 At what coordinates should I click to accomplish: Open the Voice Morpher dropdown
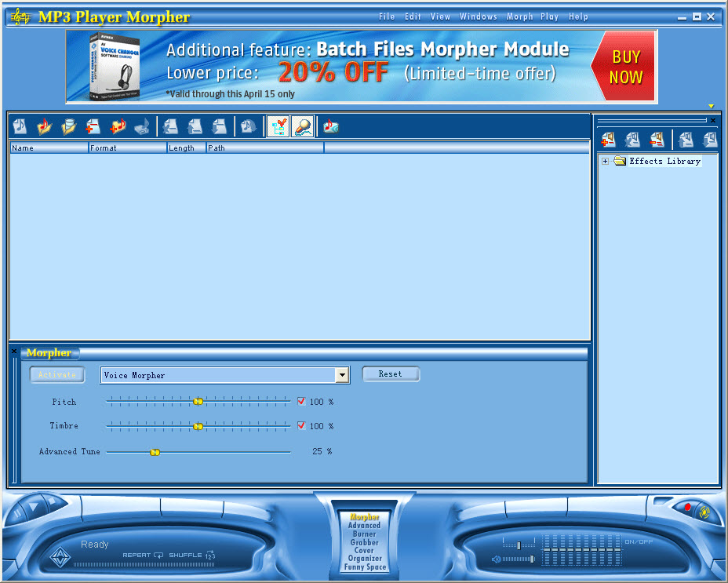tap(342, 376)
